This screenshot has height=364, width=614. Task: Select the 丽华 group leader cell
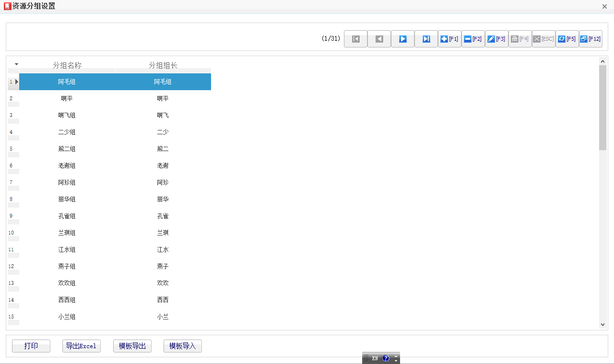click(x=163, y=199)
